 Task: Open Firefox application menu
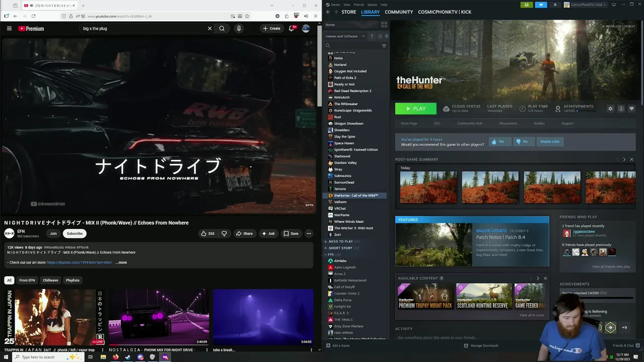pyautogui.click(x=315, y=16)
